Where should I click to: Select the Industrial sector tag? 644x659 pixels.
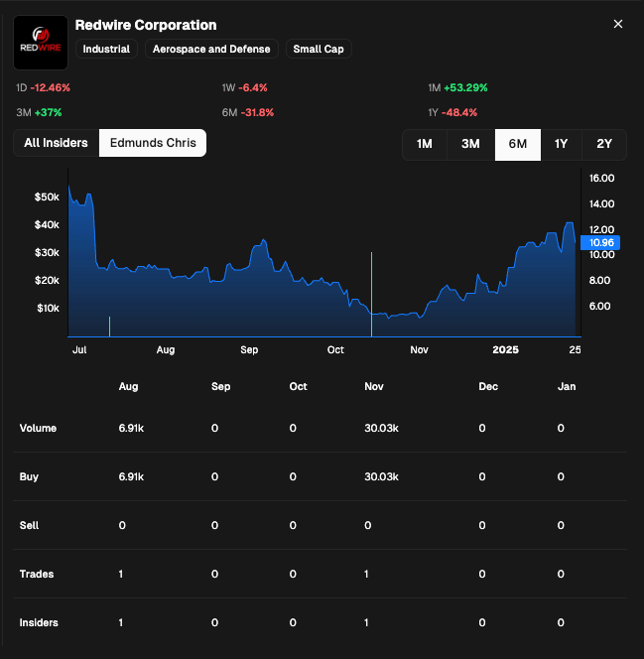(x=106, y=49)
